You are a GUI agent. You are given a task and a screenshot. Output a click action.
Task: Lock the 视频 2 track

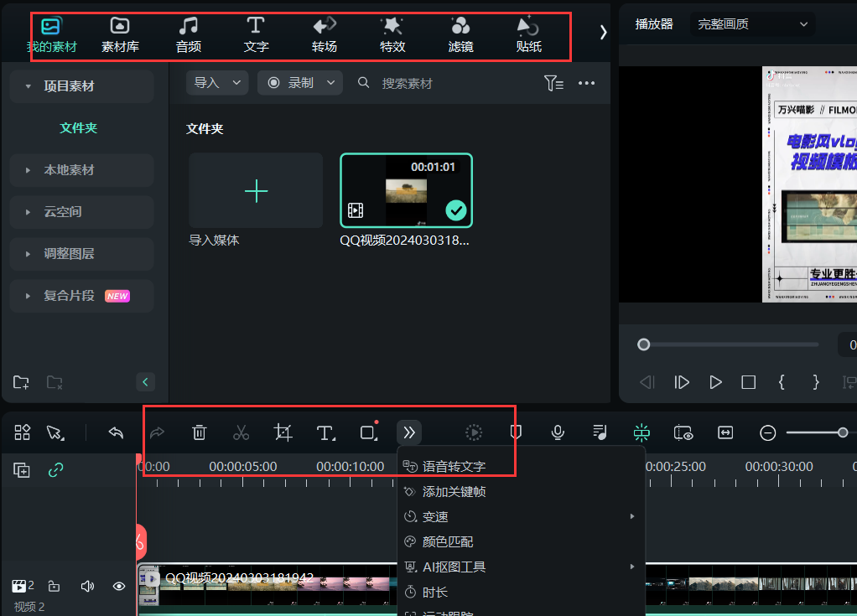pos(54,586)
